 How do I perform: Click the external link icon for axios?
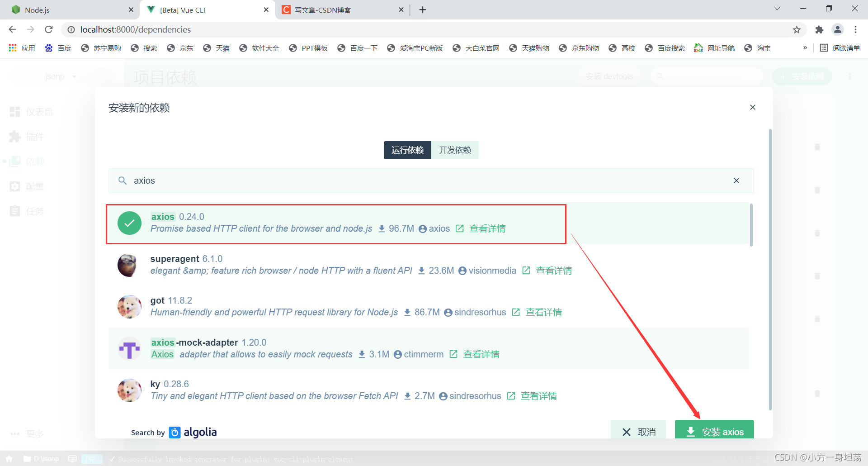459,228
